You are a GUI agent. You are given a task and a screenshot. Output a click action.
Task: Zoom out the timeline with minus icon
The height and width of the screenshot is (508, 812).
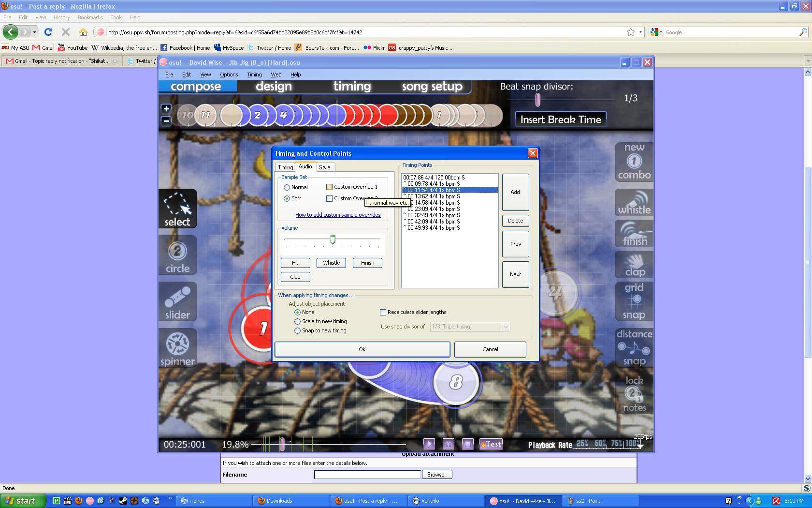166,120
